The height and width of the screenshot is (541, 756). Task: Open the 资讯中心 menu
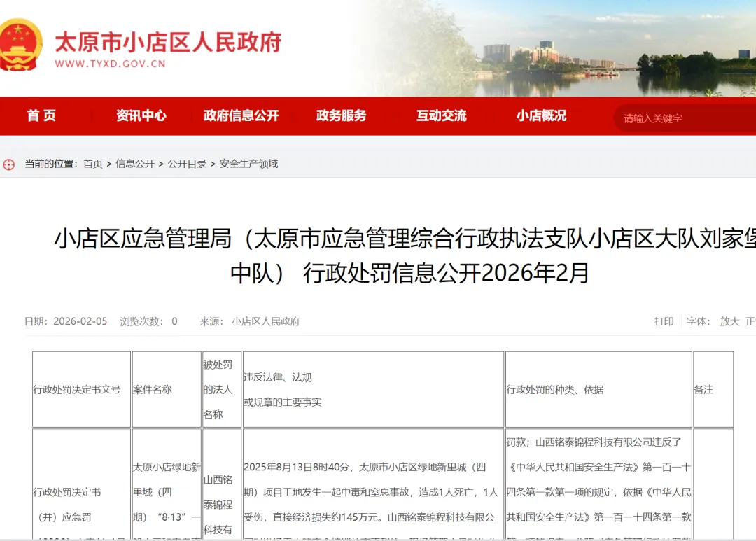141,115
